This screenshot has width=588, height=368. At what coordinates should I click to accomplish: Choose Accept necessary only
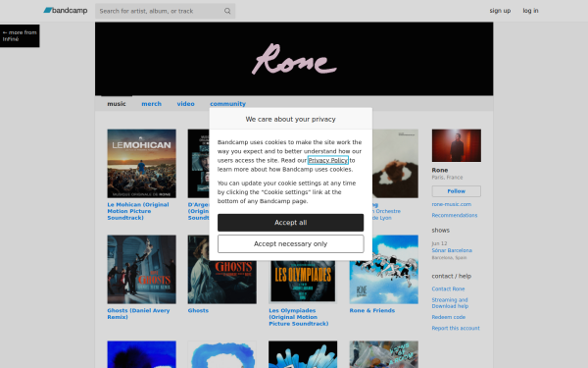(x=291, y=244)
